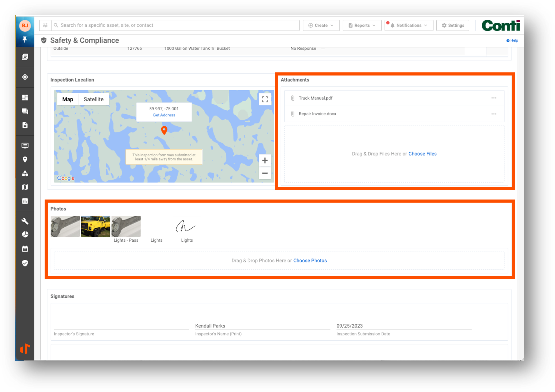Open the library stack sidebar icon

tap(25, 57)
